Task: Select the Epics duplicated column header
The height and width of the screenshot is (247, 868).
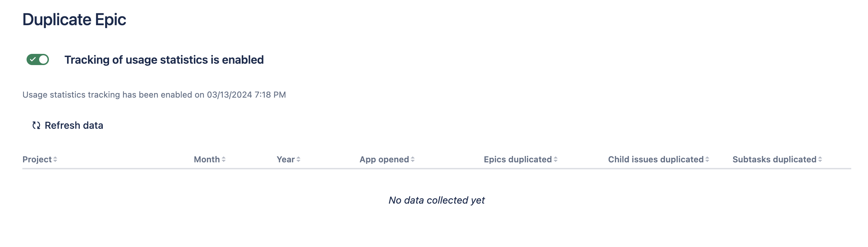Action: (518, 160)
